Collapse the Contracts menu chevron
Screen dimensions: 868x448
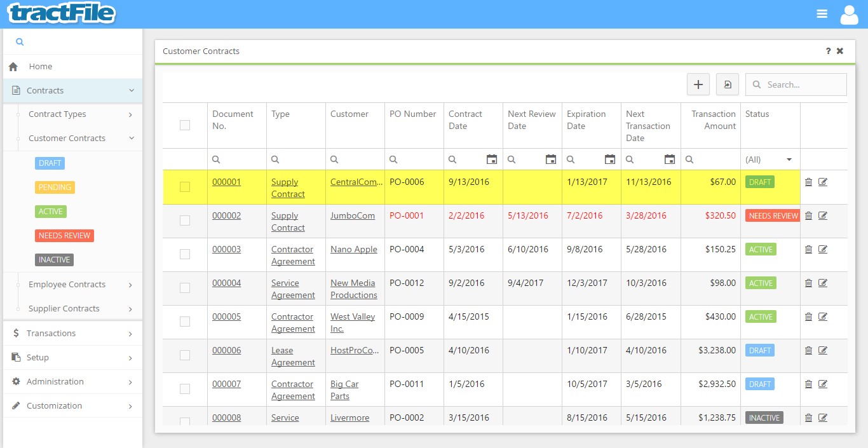[x=132, y=91]
